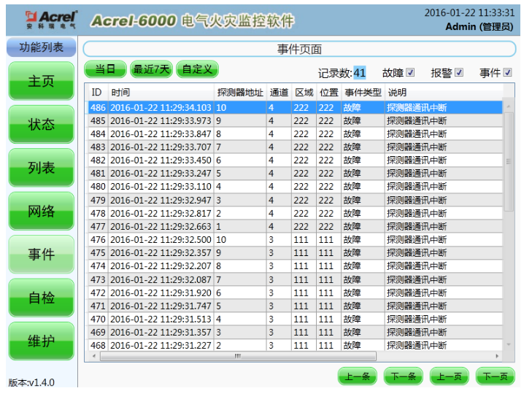The width and height of the screenshot is (532, 399).
Task: Toggle the 事件 event filter checkbox
Action: tap(508, 72)
